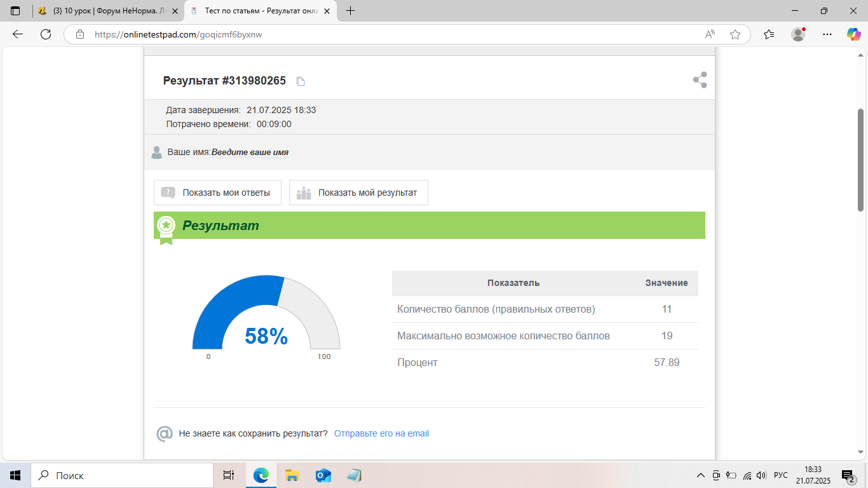Image resolution: width=868 pixels, height=488 pixels.
Task: Open Task View on taskbar
Action: (229, 475)
